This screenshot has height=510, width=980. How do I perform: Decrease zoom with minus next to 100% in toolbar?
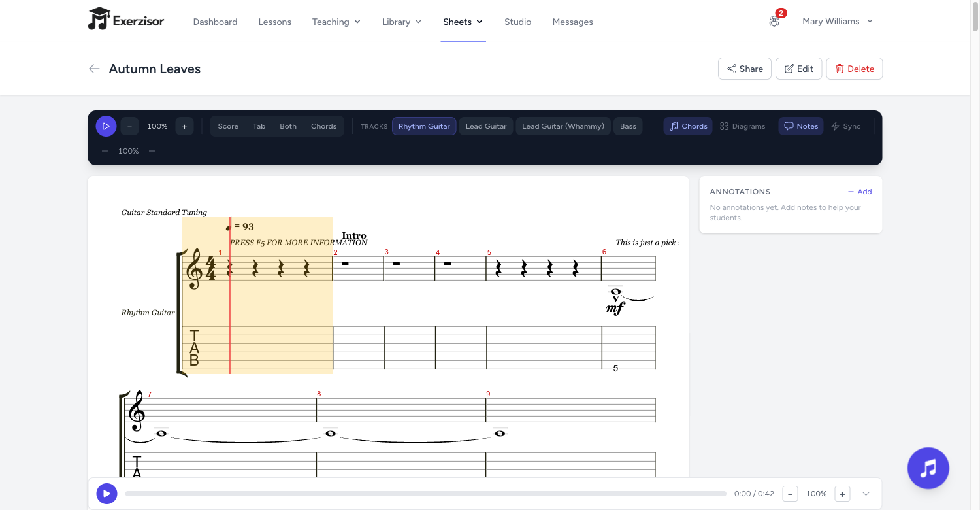tap(129, 126)
